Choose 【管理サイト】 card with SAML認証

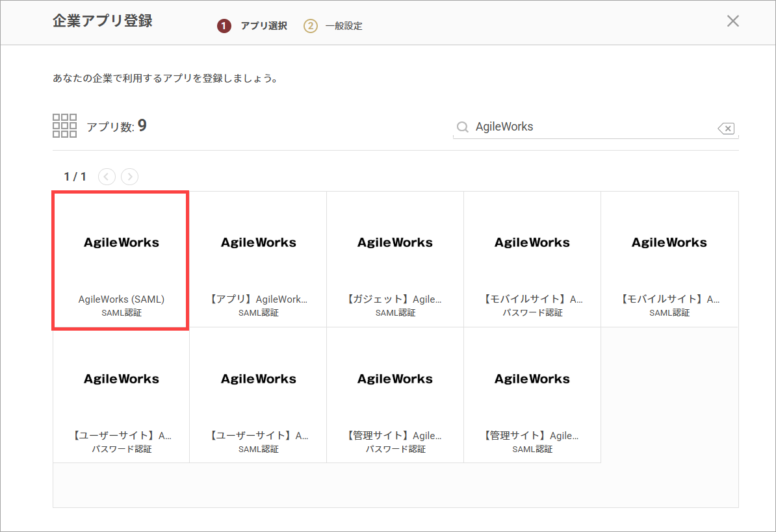[x=532, y=395]
